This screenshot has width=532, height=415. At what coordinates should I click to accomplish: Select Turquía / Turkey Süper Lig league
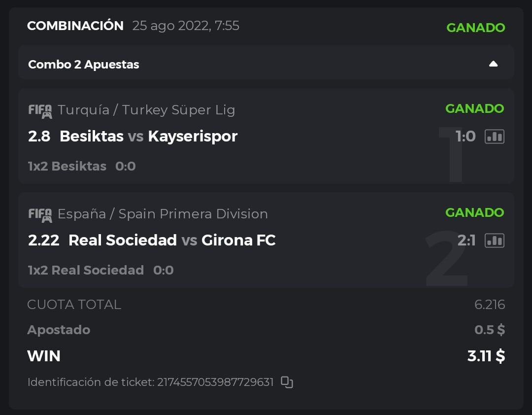146,110
